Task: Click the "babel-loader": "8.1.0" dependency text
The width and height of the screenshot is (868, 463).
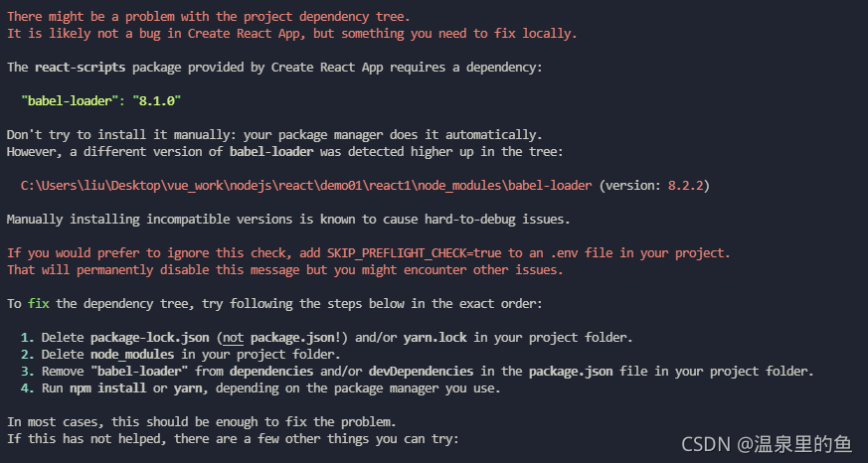Action: [101, 101]
